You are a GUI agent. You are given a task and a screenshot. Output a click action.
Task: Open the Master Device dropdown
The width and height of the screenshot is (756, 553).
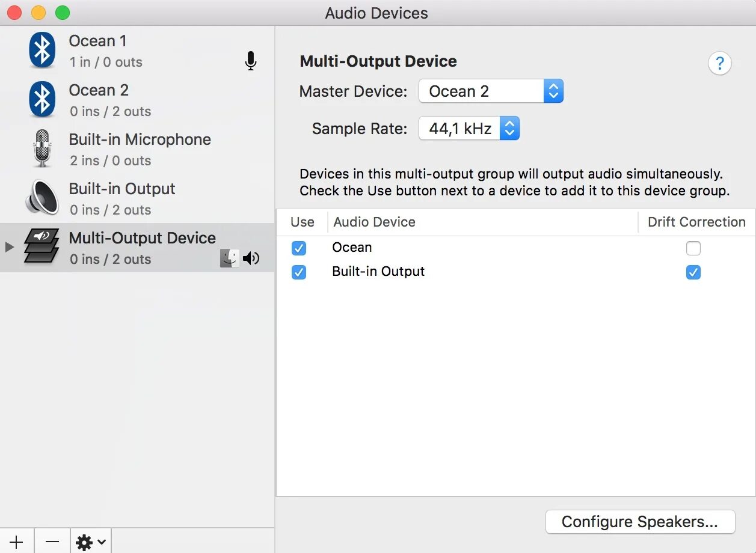pyautogui.click(x=491, y=91)
